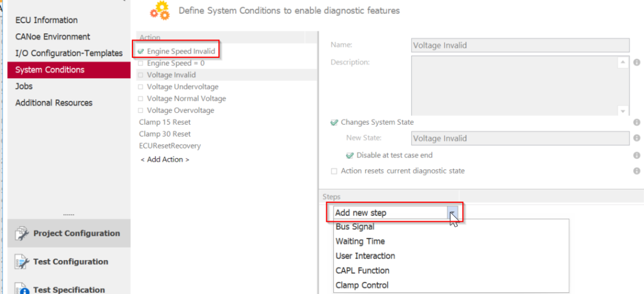The height and width of the screenshot is (294, 644).
Task: Click the Test Configuration icon
Action: tap(22, 262)
